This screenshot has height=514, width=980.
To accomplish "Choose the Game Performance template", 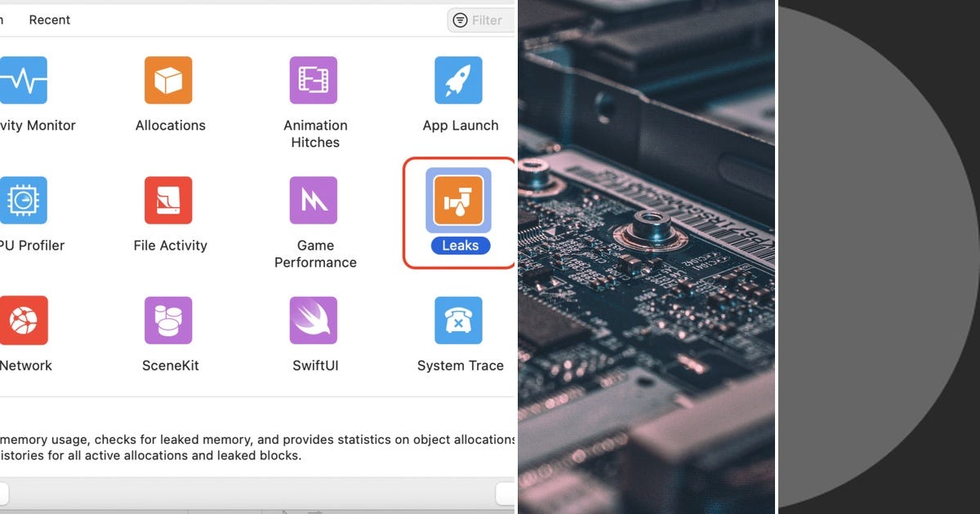I will click(x=314, y=199).
